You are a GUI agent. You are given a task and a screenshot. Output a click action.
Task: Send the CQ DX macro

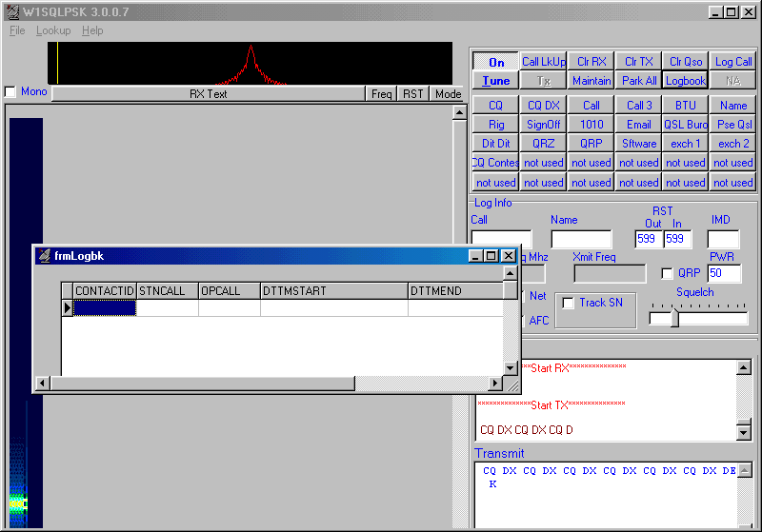pyautogui.click(x=543, y=106)
